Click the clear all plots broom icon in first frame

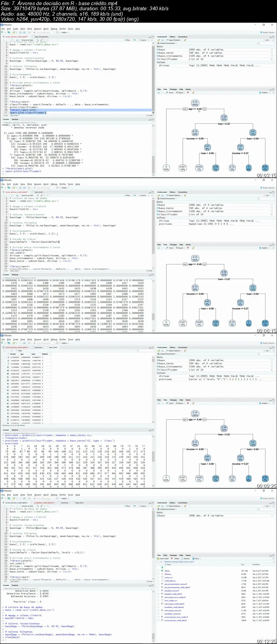[193, 93]
